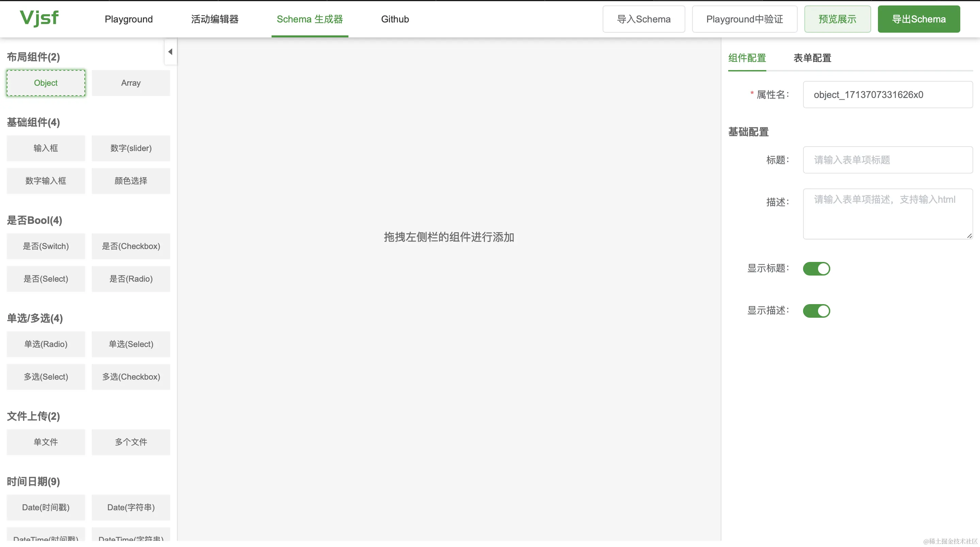
Task: Open the 活动编辑器 nav item
Action: (x=215, y=19)
